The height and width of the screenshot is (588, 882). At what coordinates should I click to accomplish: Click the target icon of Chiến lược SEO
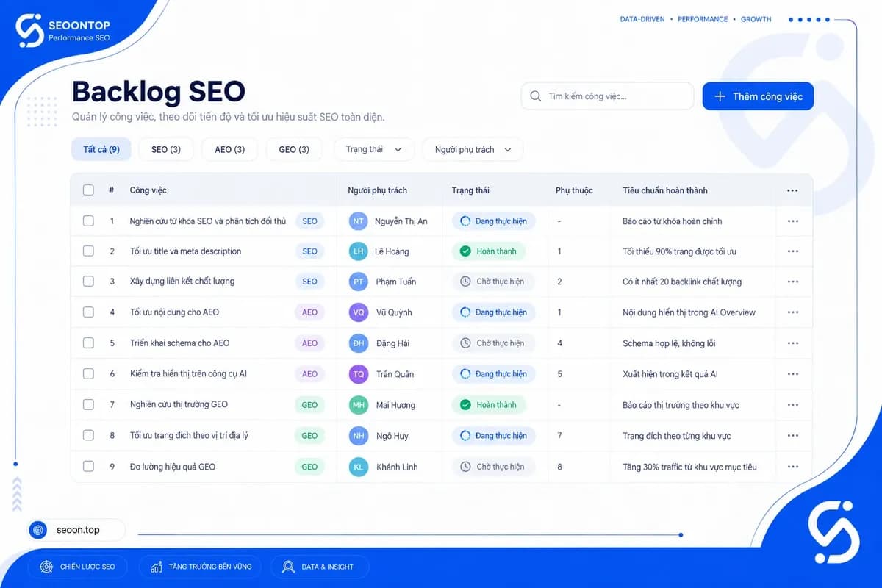point(46,567)
